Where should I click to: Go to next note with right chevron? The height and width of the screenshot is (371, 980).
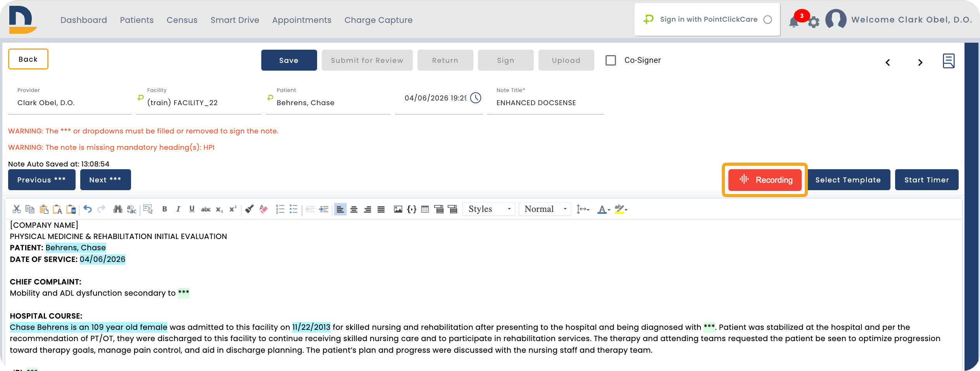920,62
